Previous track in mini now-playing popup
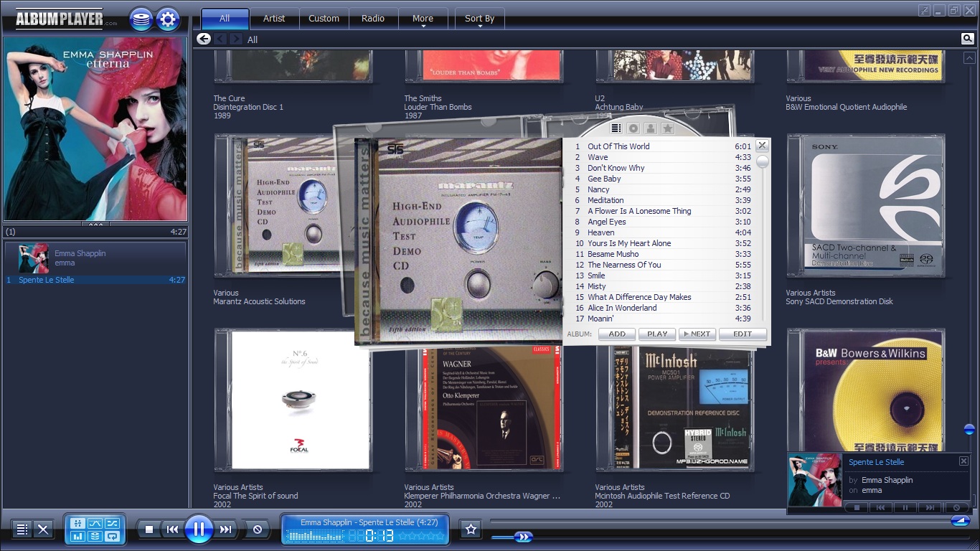The image size is (980, 551). (880, 507)
